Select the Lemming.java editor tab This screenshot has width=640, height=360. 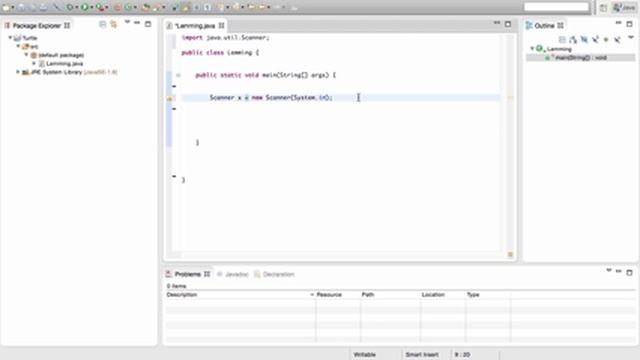pos(195,25)
